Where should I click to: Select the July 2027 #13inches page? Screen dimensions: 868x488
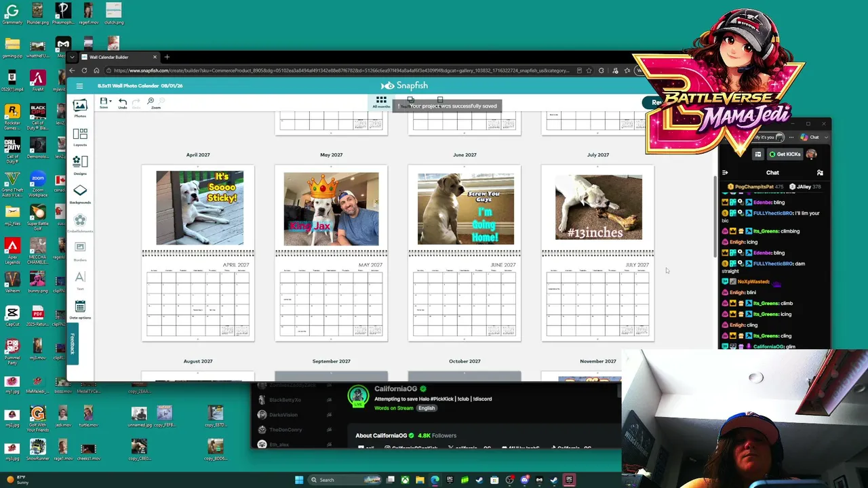[598, 253]
